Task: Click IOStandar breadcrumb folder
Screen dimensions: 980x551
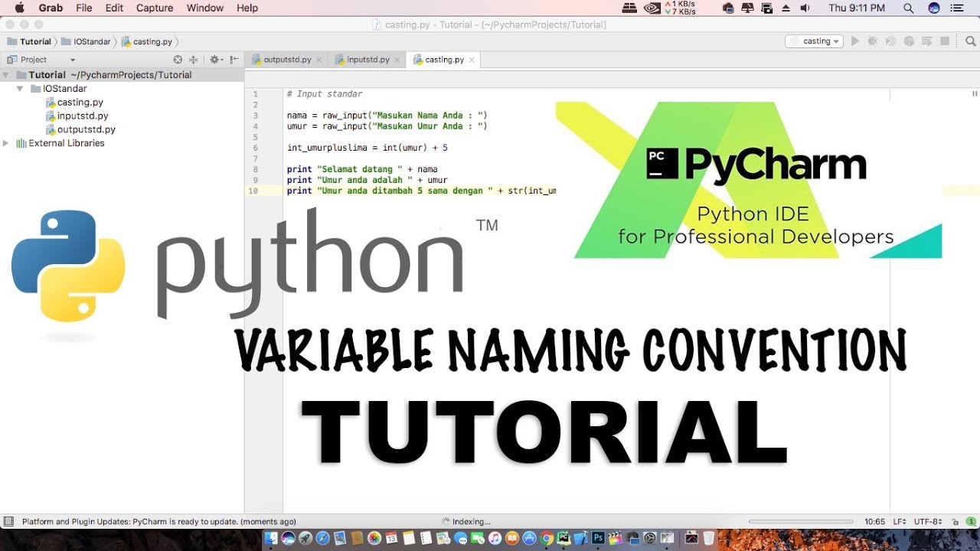Action: [x=87, y=41]
